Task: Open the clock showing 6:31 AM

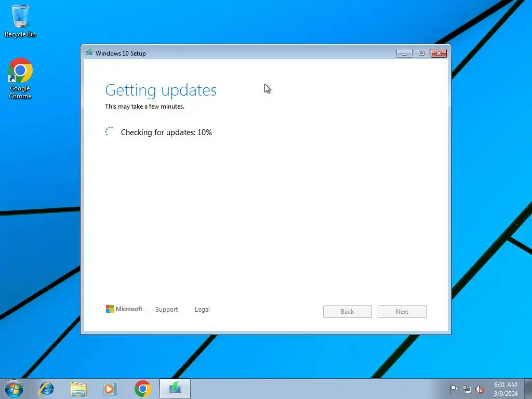Action: [506, 389]
